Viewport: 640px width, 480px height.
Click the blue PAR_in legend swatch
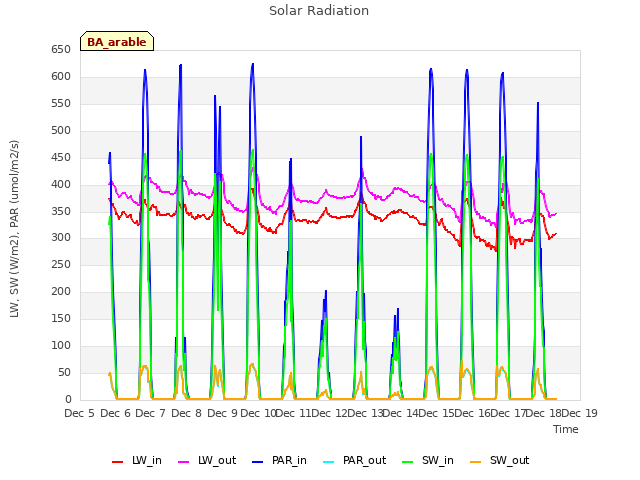pos(258,462)
